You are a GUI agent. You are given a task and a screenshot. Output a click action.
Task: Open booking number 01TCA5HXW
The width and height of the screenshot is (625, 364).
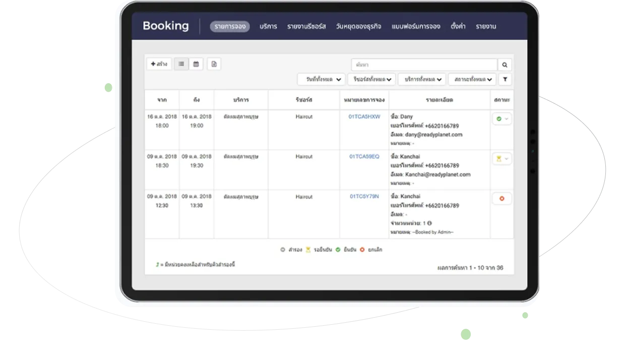pyautogui.click(x=364, y=117)
